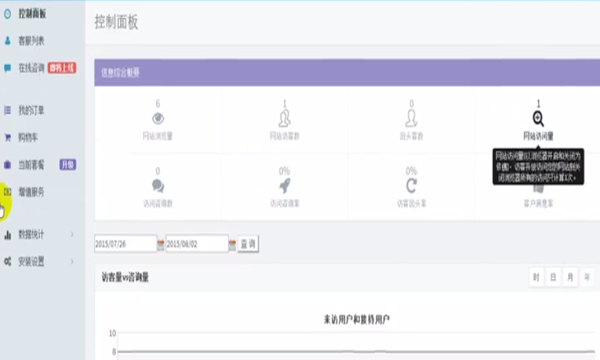Viewport: 600px width, 360px height.
Task: Open the 在线咨询 chat sidebar item
Action: pyautogui.click(x=31, y=68)
